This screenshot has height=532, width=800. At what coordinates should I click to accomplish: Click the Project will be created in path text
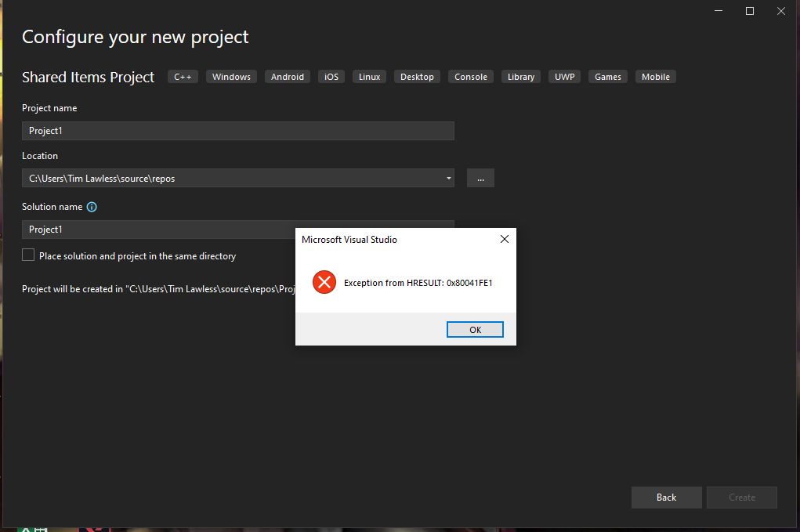(x=159, y=288)
